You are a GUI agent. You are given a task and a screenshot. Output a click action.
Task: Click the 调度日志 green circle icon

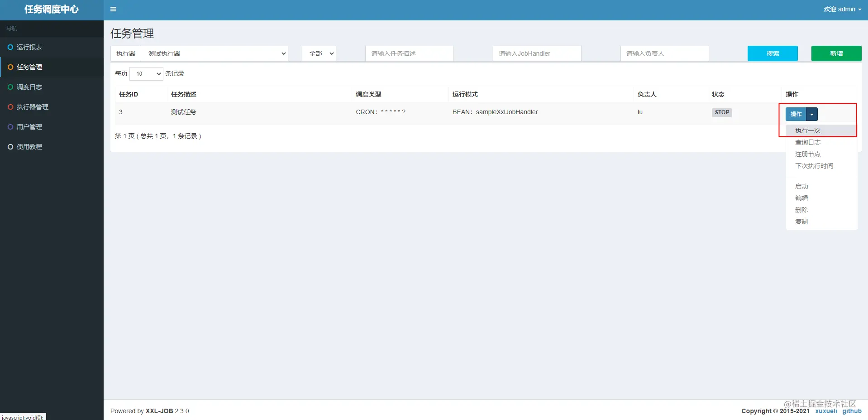(10, 87)
